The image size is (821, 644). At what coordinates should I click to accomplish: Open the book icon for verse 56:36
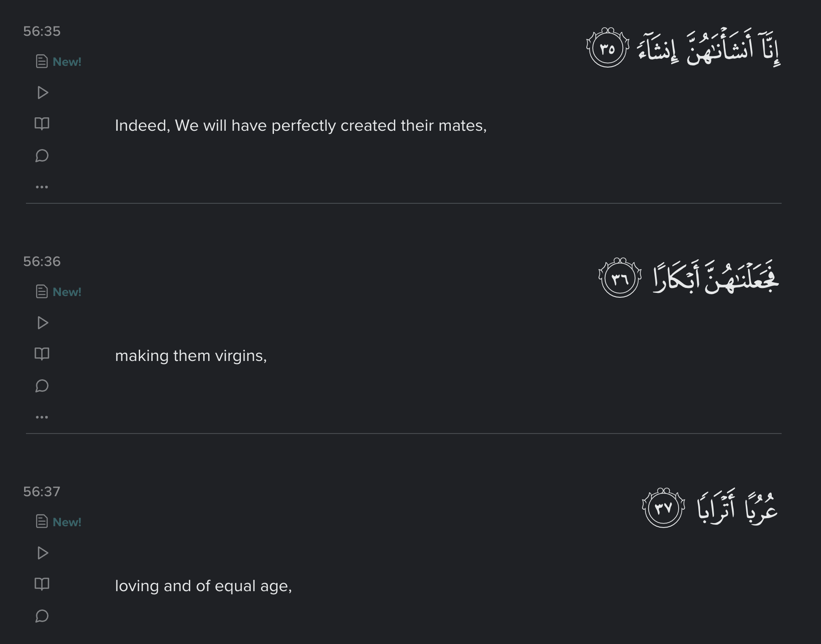pos(42,354)
